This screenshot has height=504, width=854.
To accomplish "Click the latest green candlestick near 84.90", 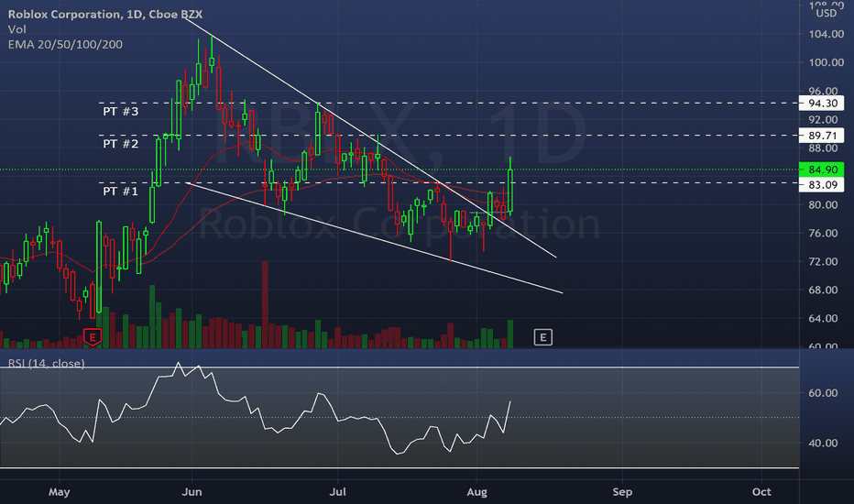I will [510, 191].
